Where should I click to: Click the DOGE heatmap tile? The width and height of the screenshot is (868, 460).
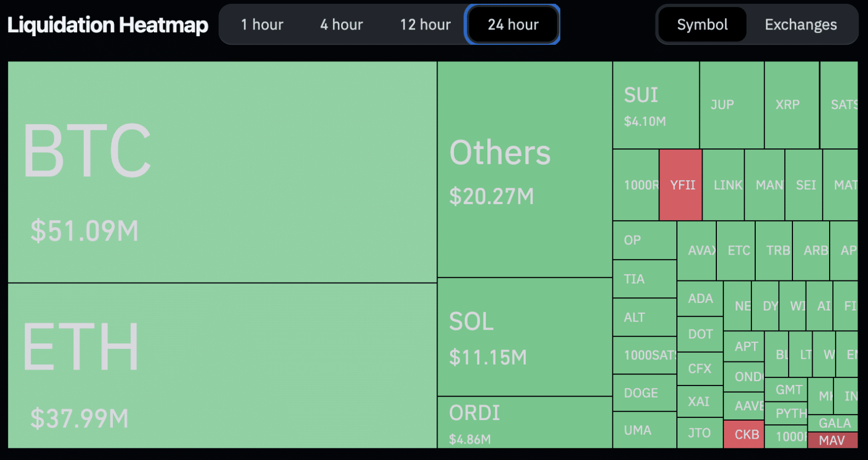pyautogui.click(x=645, y=393)
